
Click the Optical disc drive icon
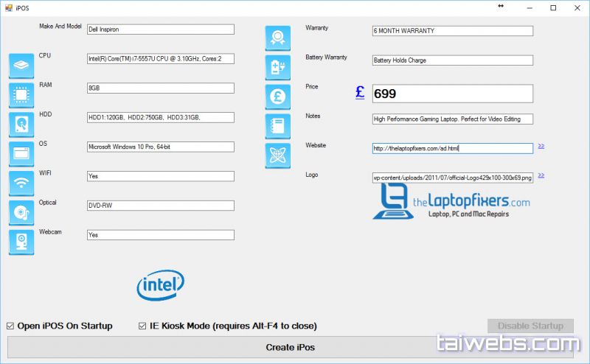pyautogui.click(x=21, y=213)
